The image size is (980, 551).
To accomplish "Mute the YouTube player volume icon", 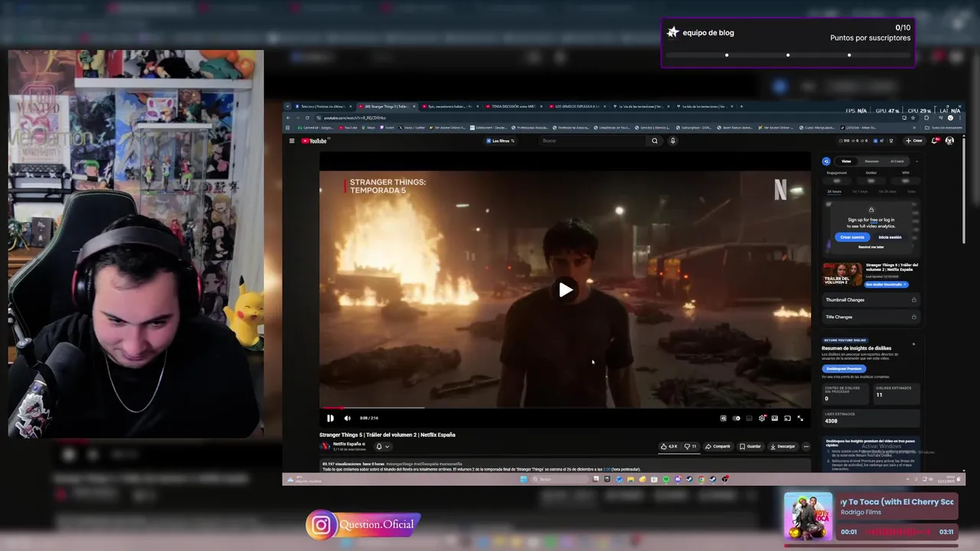I will tap(347, 419).
